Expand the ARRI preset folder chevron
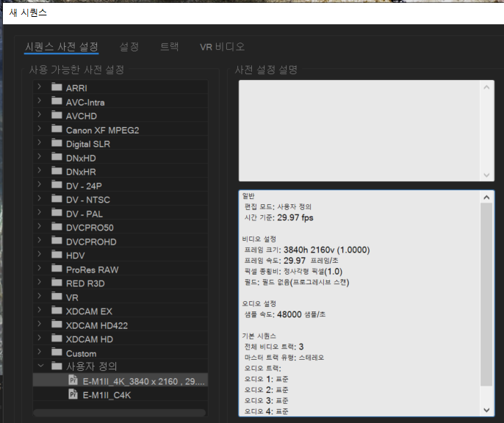Viewport: 504px width, 423px height. point(39,87)
